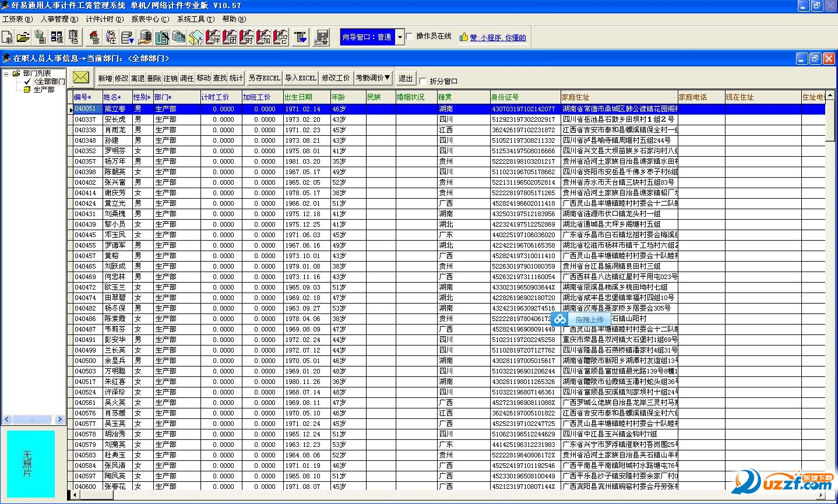Click the active employees icon (在)
Screen dimensions: 838x504
click(x=111, y=37)
